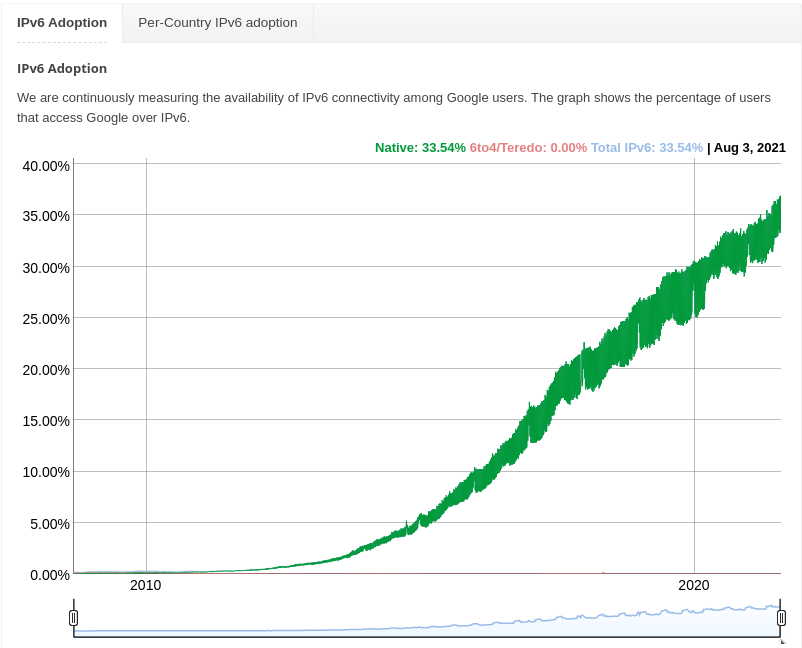Click the 2020 x-axis label
Image resolution: width=802 pixels, height=648 pixels.
pos(694,586)
